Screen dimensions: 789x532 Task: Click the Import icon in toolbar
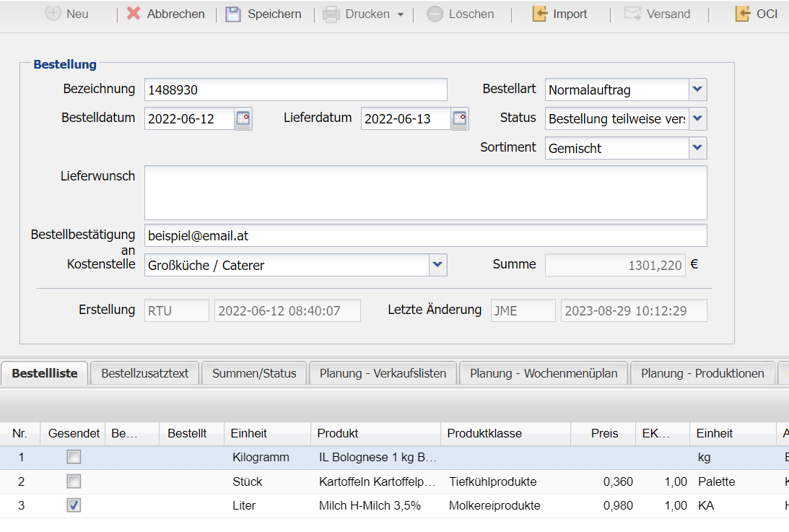(539, 14)
